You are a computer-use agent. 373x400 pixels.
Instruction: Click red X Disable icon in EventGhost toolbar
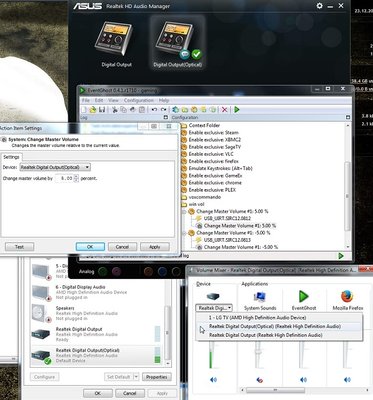225,110
